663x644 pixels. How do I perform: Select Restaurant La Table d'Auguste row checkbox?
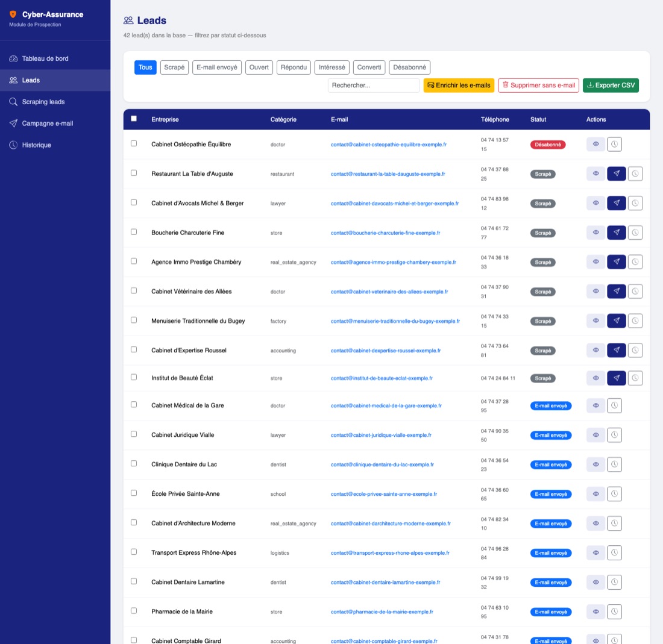tap(134, 173)
